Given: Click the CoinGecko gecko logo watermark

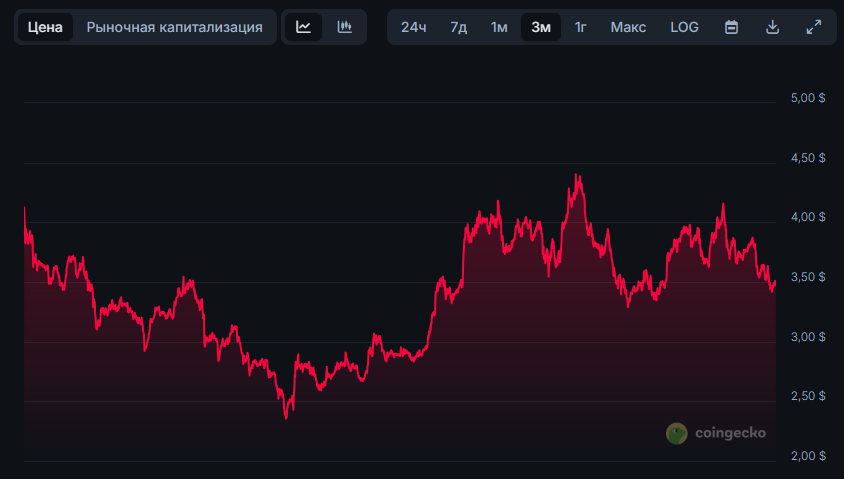Looking at the screenshot, I should click(677, 433).
